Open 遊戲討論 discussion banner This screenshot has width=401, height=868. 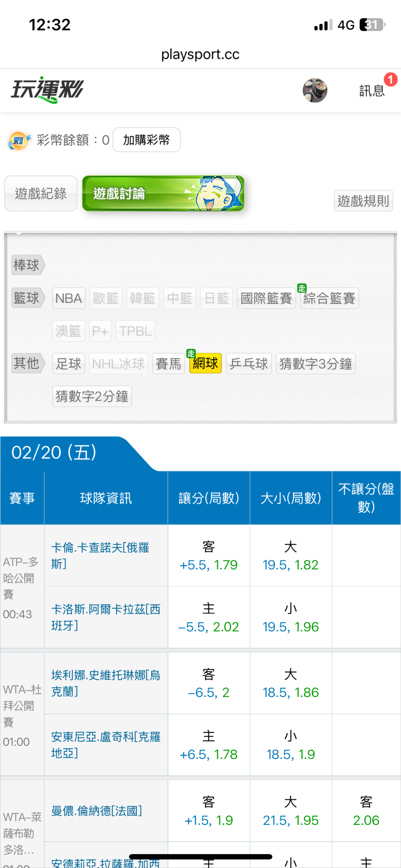163,193
